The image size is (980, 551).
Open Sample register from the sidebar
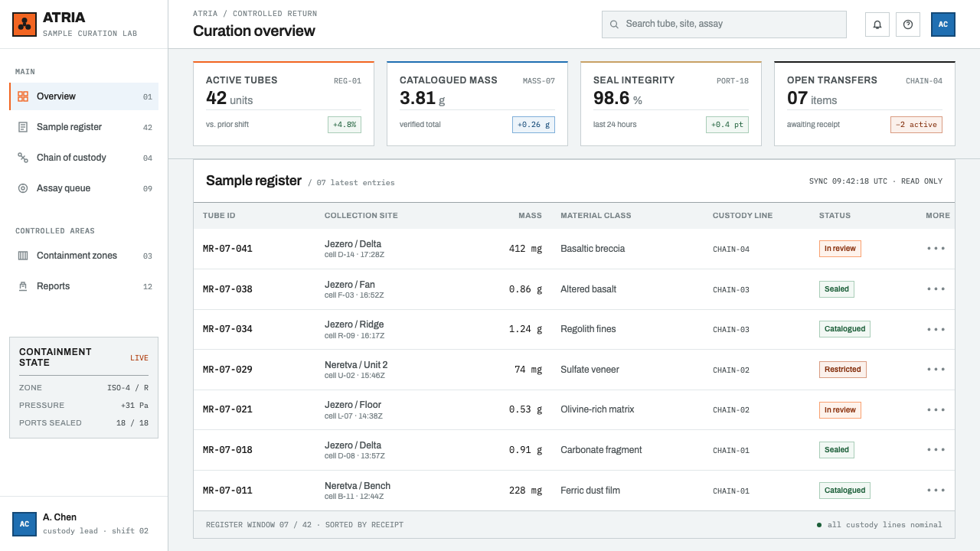tap(84, 127)
